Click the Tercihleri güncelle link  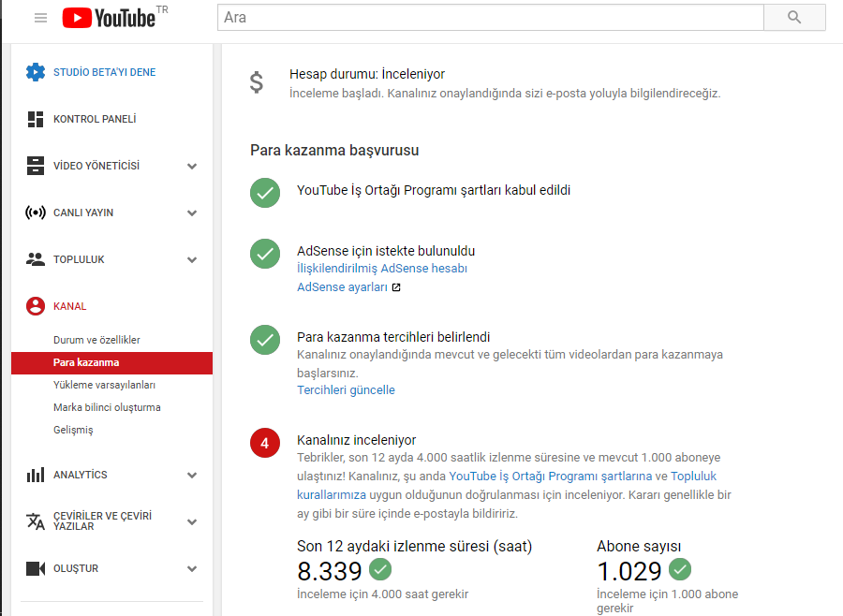pyautogui.click(x=346, y=389)
